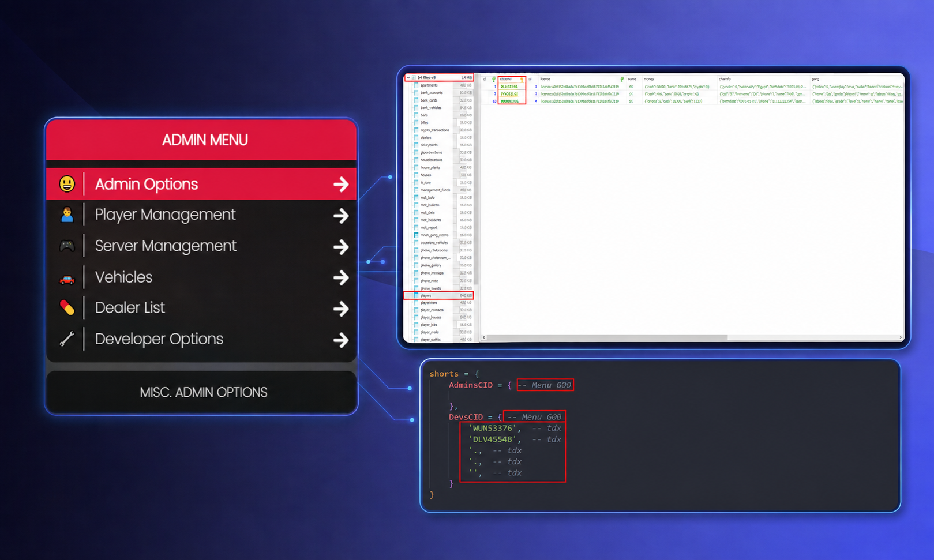
Task: Click the 'DLV45548' string in the code
Action: point(492,439)
